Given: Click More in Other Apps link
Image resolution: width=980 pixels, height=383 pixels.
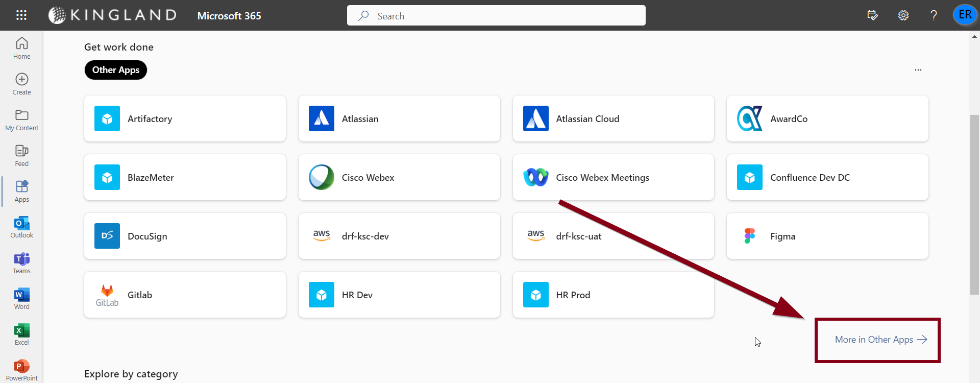Looking at the screenshot, I should 881,340.
